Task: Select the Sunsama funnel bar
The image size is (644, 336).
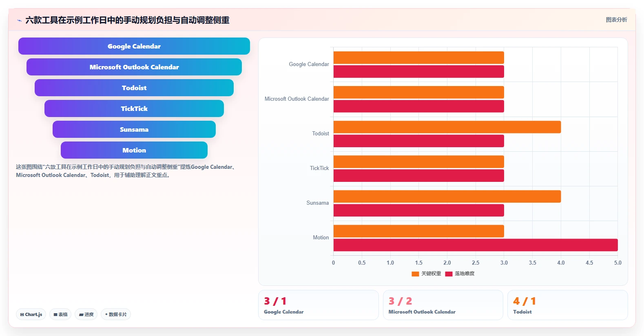Action: click(x=134, y=129)
